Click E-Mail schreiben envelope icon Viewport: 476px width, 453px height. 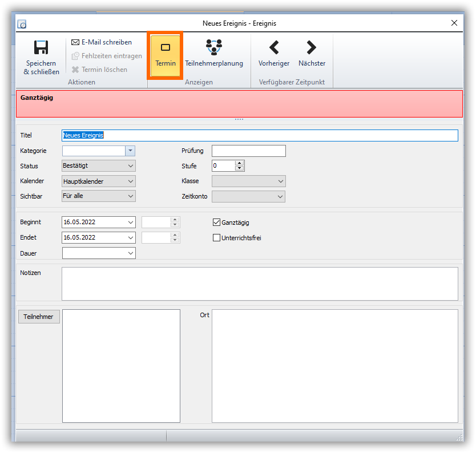pyautogui.click(x=75, y=42)
